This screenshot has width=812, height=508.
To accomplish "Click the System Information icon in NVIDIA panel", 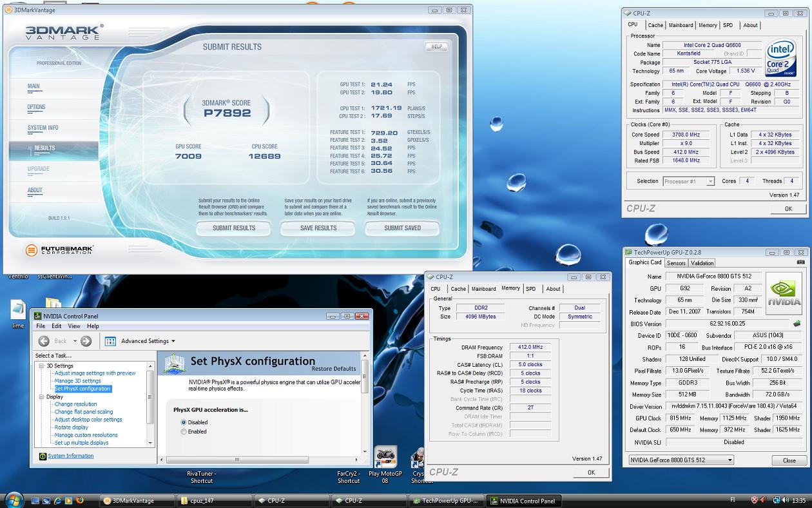I will (43, 456).
